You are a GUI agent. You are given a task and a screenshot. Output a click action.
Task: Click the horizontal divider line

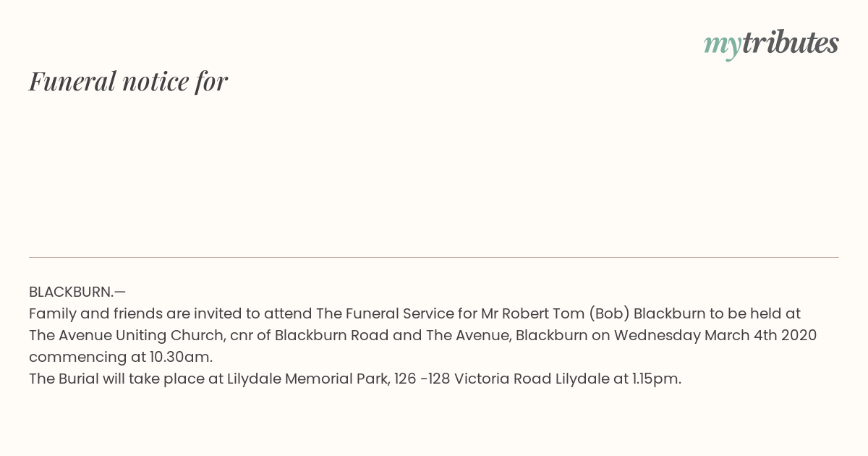434,257
